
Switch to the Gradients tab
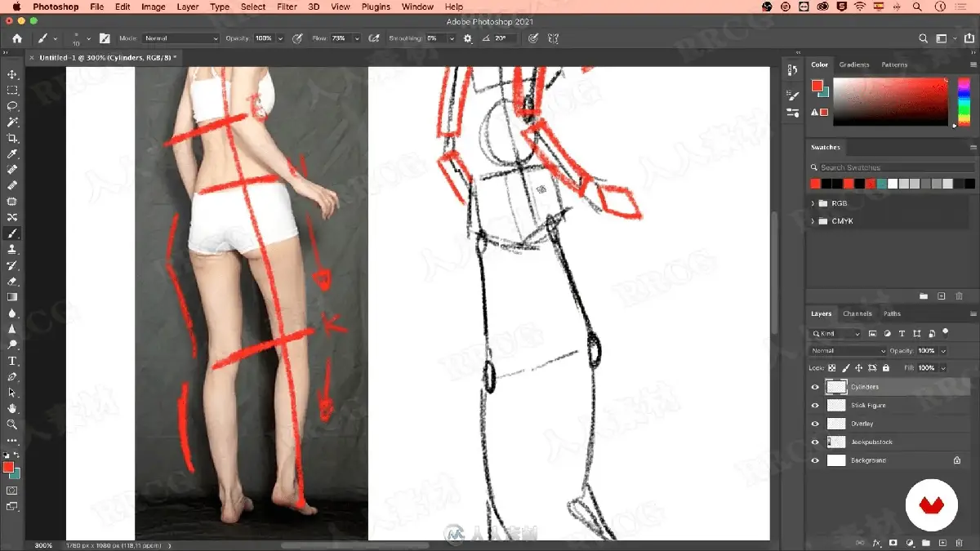pos(854,64)
